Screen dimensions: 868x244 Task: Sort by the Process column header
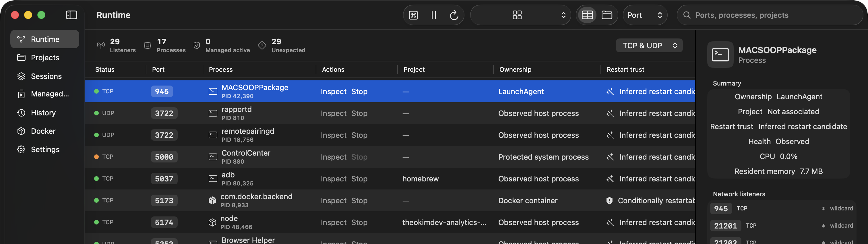pos(221,70)
